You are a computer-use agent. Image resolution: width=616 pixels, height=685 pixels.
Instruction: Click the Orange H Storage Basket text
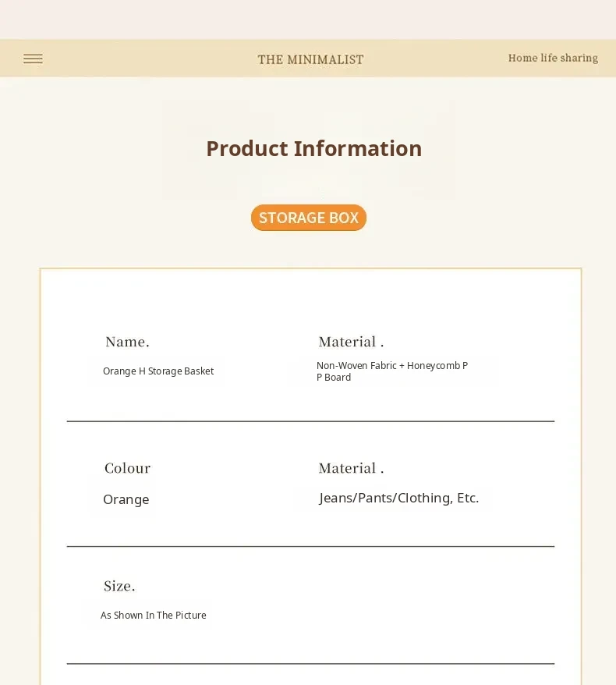point(158,371)
